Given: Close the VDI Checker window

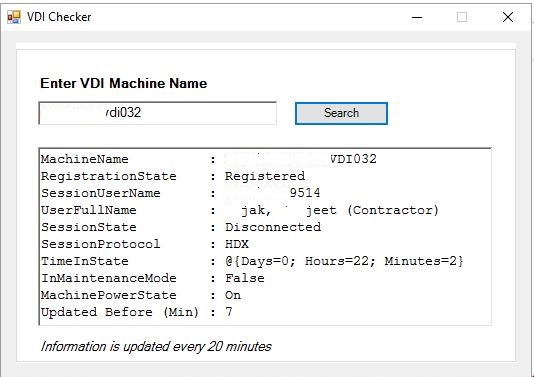Looking at the screenshot, I should tap(508, 17).
